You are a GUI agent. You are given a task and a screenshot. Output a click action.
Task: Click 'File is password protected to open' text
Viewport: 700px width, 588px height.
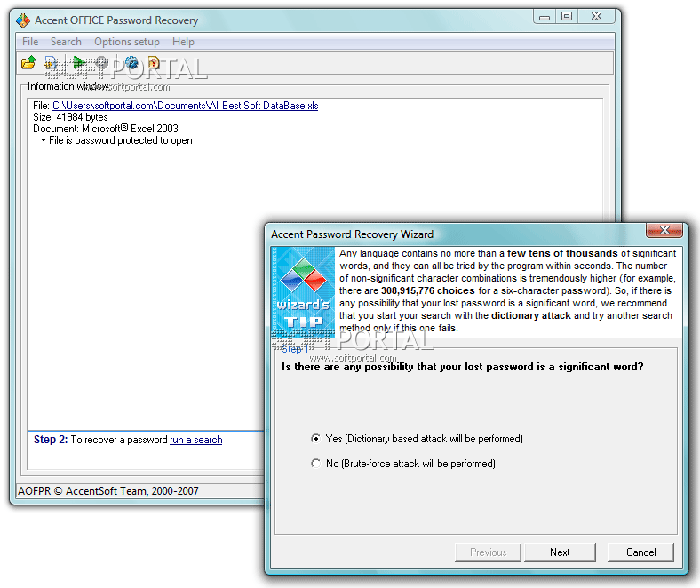121,140
